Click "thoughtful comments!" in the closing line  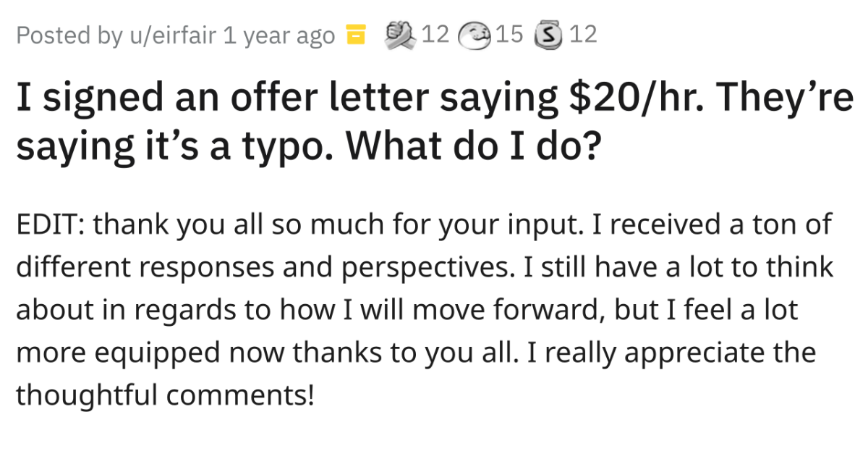point(165,395)
